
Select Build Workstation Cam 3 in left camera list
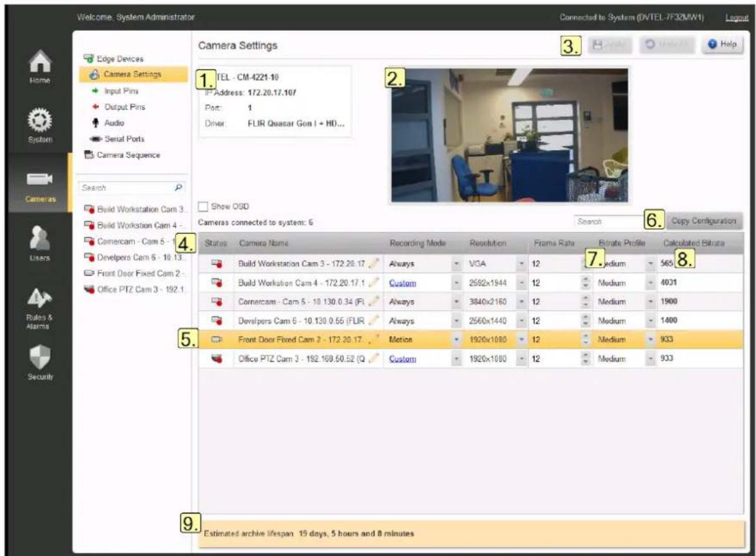click(x=135, y=210)
